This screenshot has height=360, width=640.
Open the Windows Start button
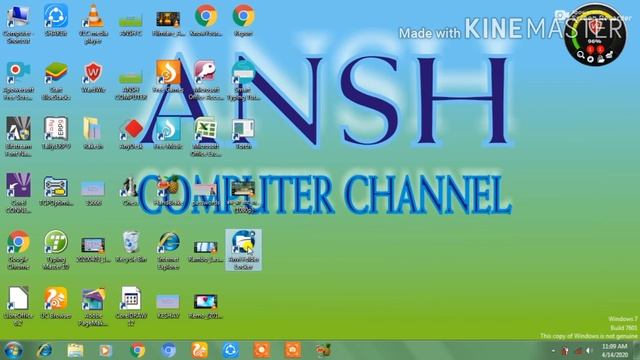(13, 351)
